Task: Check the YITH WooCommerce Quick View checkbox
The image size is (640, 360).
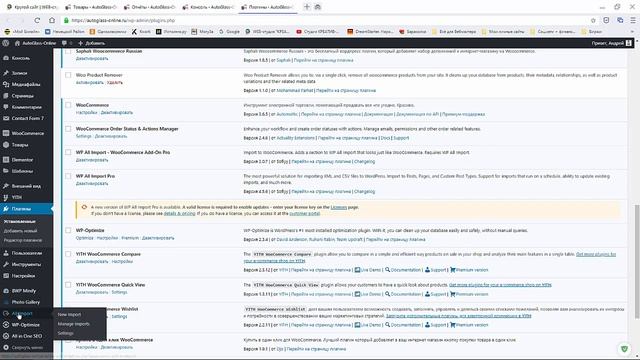Action: [x=68, y=285]
